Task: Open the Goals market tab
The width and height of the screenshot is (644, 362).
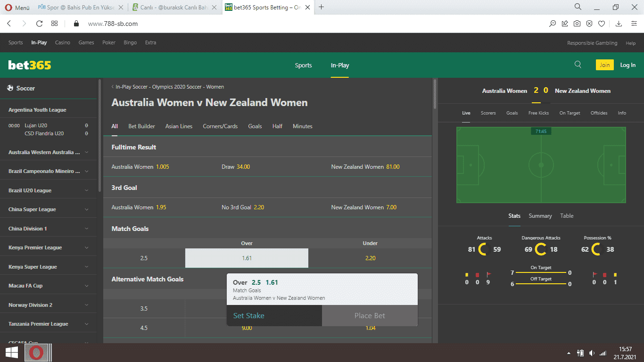Action: [x=255, y=126]
